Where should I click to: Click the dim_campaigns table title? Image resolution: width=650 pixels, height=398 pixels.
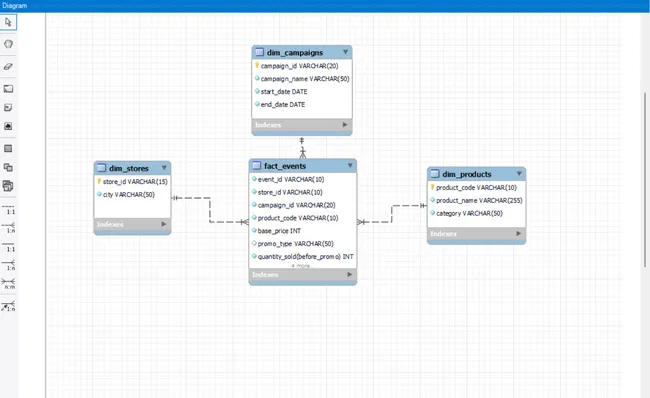pos(295,53)
